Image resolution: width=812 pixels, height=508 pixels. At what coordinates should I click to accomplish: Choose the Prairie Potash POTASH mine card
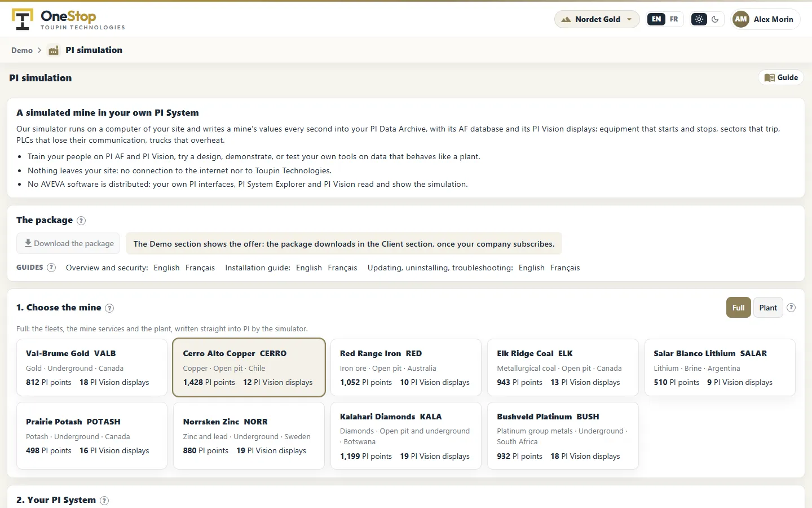tap(92, 436)
